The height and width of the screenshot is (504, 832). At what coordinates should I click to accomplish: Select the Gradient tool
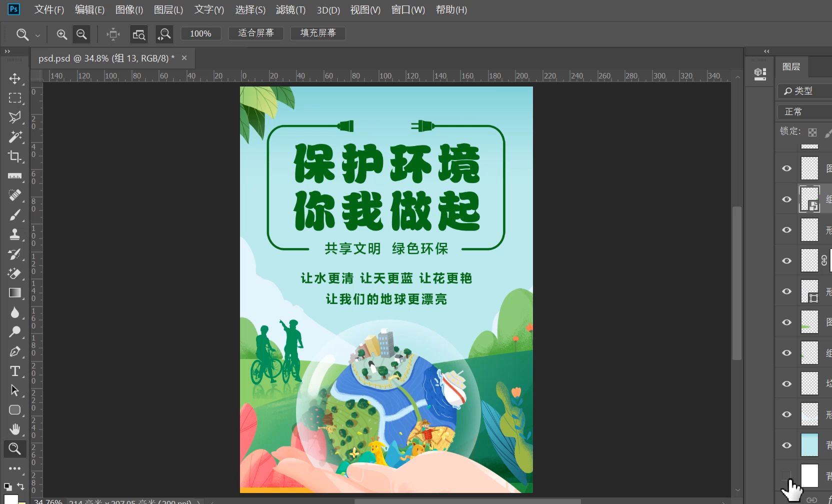pyautogui.click(x=15, y=292)
